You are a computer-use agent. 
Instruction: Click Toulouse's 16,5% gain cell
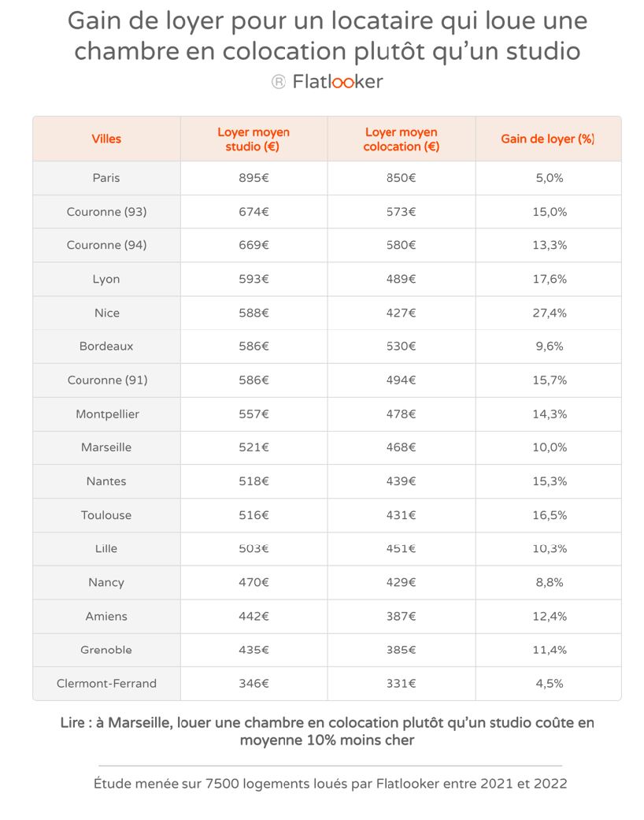550,515
